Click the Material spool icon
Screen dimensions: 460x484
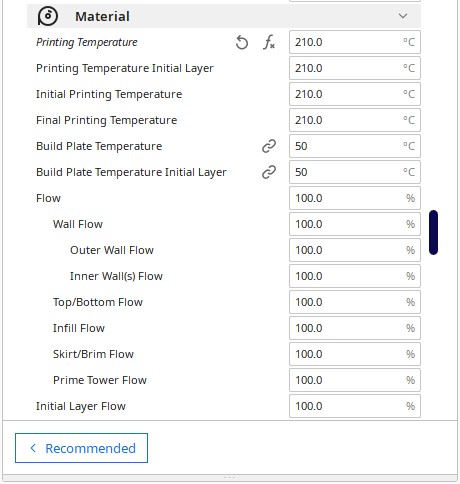coord(48,16)
